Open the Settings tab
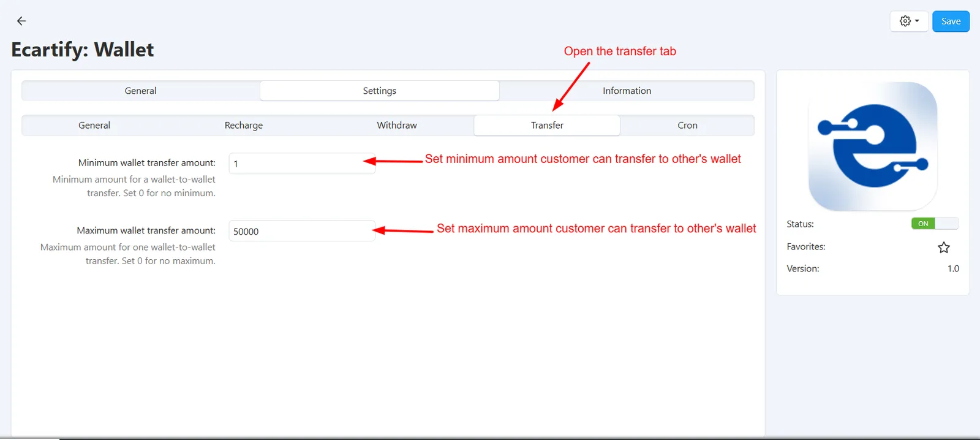Image resolution: width=980 pixels, height=440 pixels. coord(379,91)
